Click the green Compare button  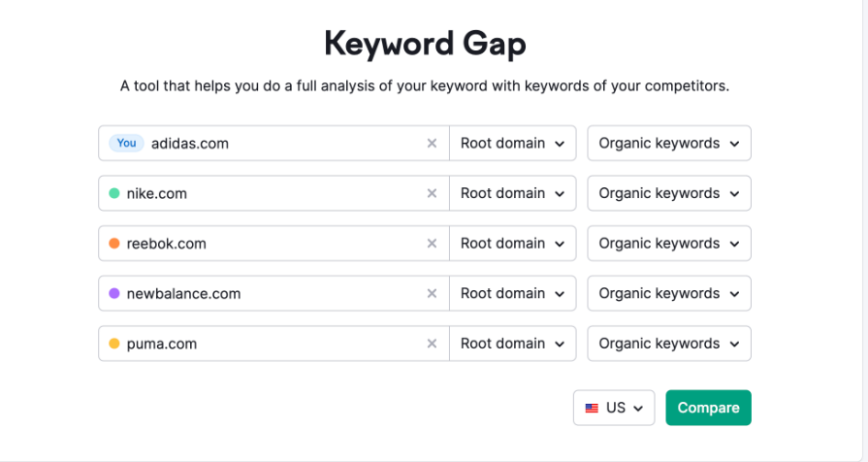tap(709, 408)
